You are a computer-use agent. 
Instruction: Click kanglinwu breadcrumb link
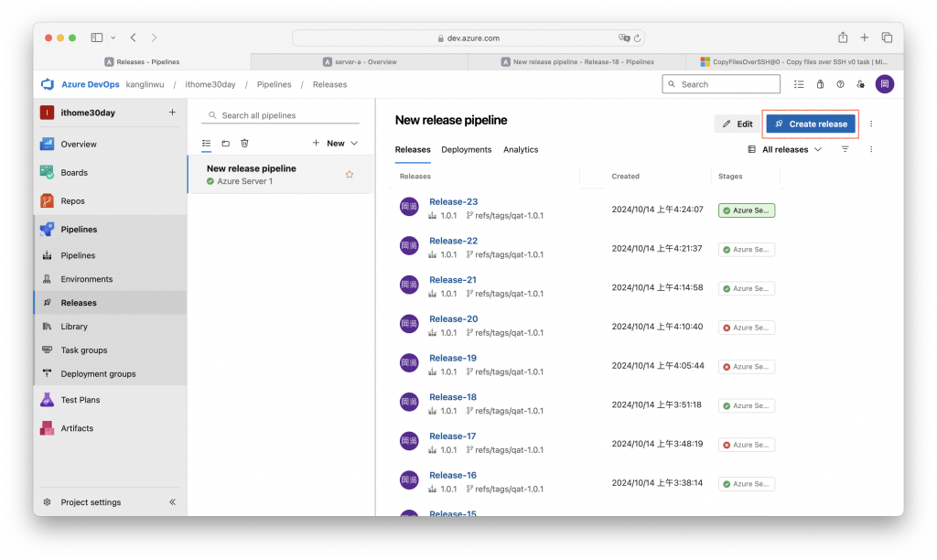coord(145,84)
